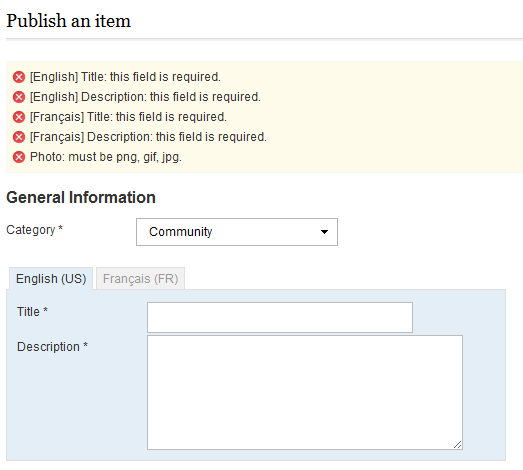This screenshot has width=523, height=470.
Task: Focus the Title input field
Action: click(280, 317)
